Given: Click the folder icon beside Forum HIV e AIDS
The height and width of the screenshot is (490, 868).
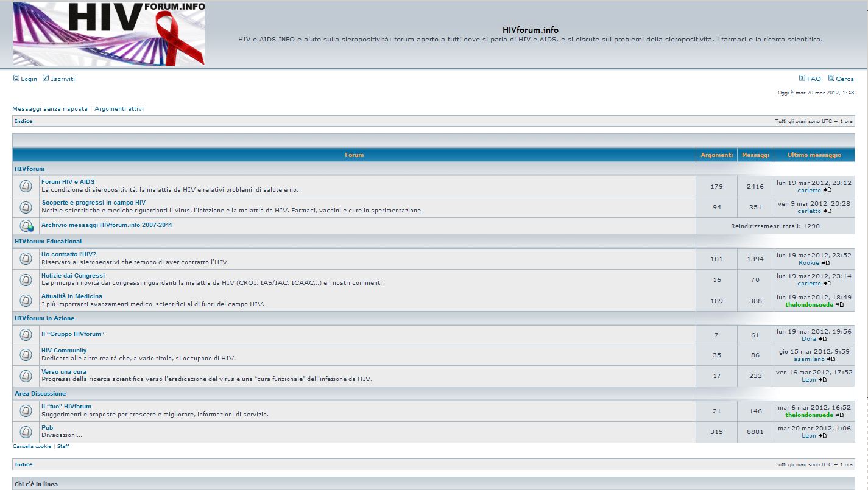Looking at the screenshot, I should [26, 186].
